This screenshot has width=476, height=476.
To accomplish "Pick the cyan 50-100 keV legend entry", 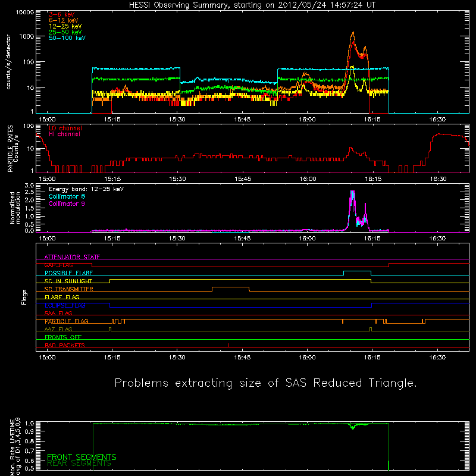I will point(67,38).
